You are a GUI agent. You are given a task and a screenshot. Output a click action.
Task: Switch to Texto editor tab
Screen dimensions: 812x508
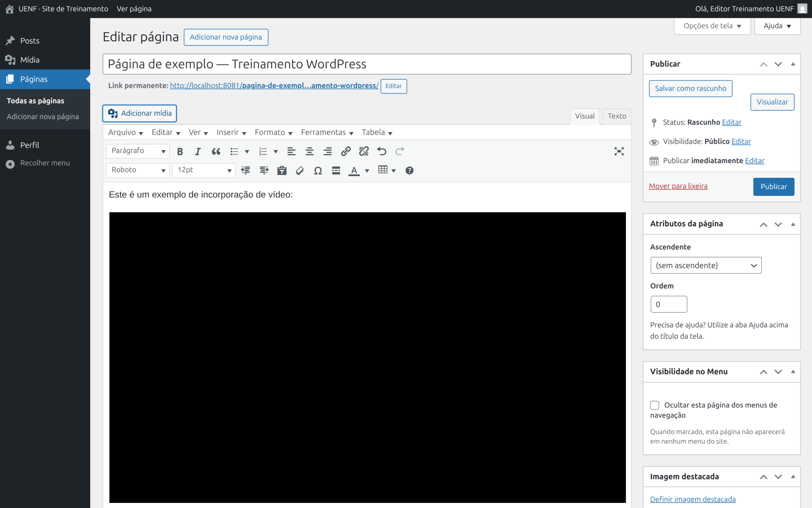[x=617, y=116]
